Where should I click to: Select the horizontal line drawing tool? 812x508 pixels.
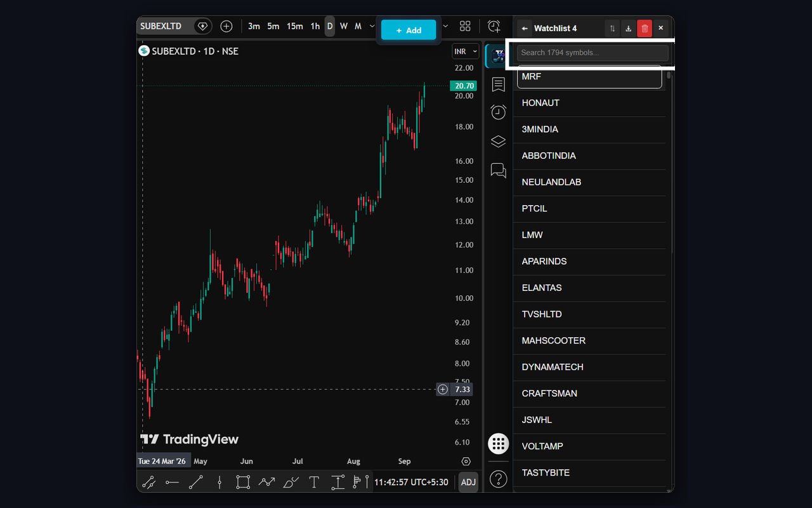[x=172, y=483]
